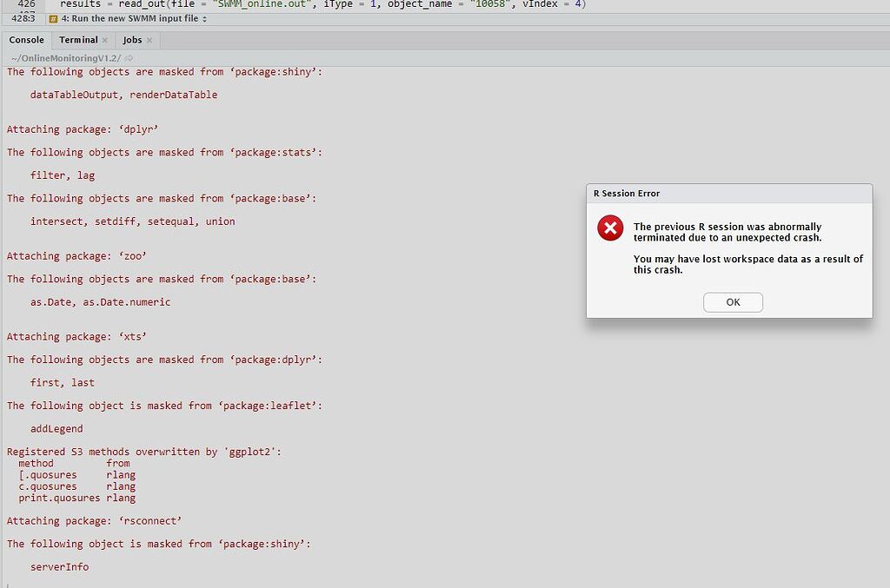The image size is (890, 588).
Task: Switch to the Jobs tab
Action: (x=131, y=40)
